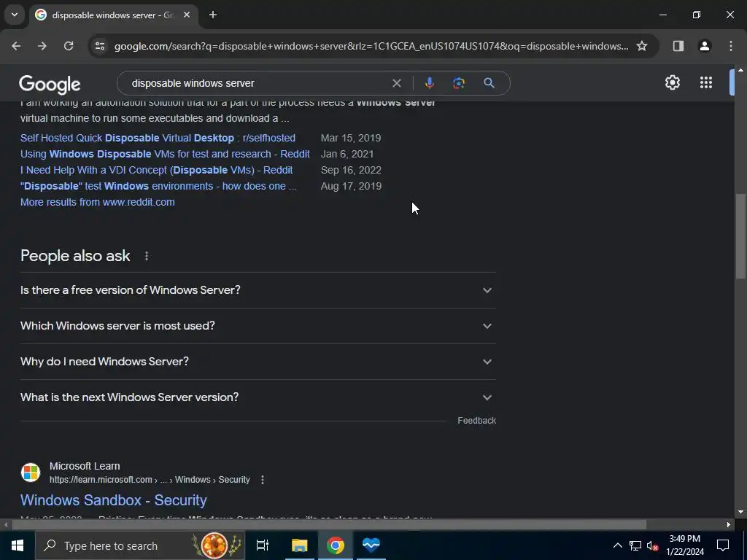Screen dimensions: 747x560
Task: Open File Explorer from taskbar
Action: 299,545
